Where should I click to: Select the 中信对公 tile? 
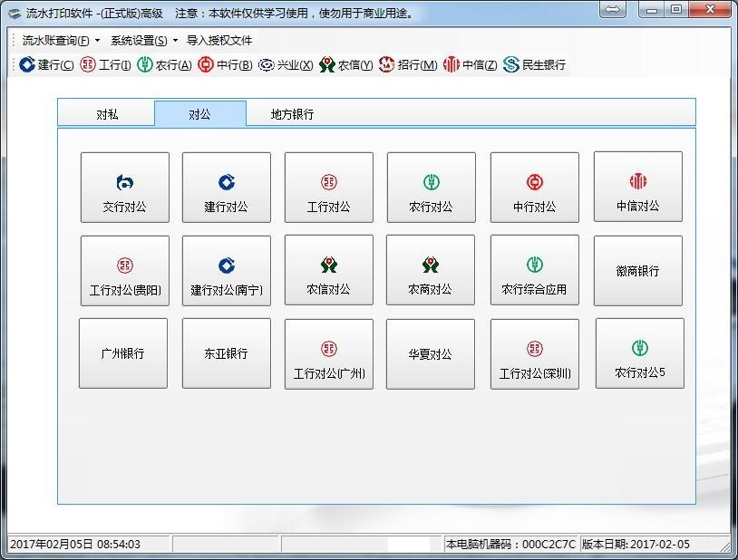(638, 187)
